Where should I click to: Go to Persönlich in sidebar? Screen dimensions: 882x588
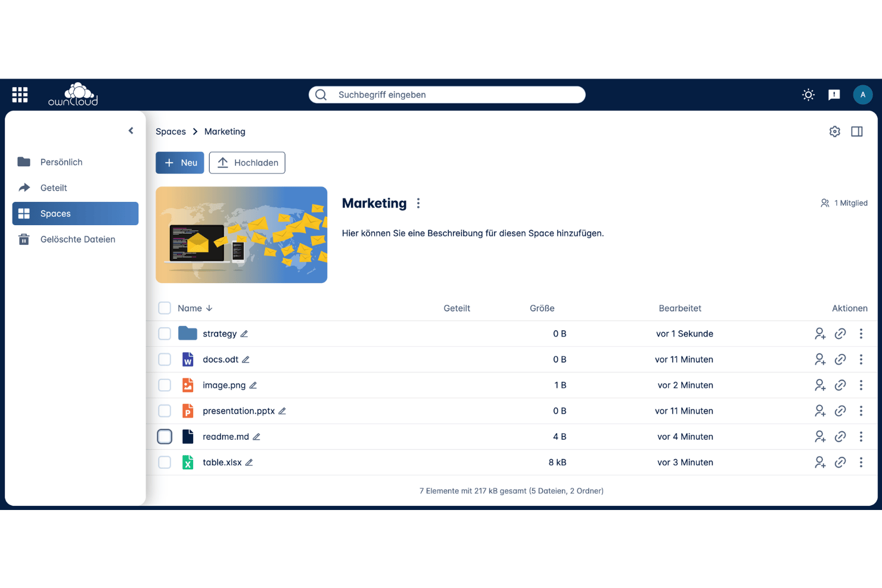[x=75, y=162]
